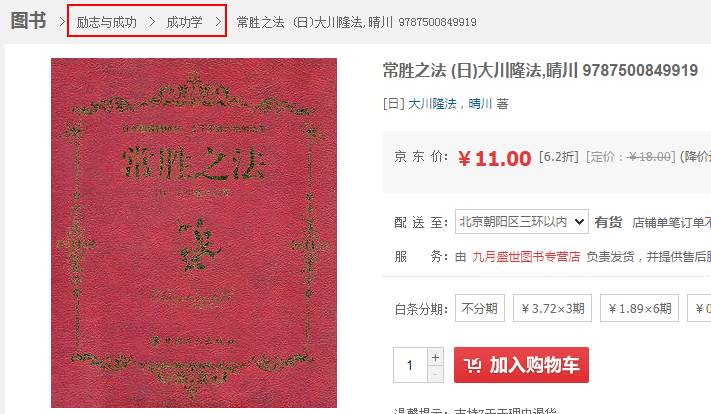Select the ¥1.89×6期 installment option
The image size is (711, 414).
[639, 308]
